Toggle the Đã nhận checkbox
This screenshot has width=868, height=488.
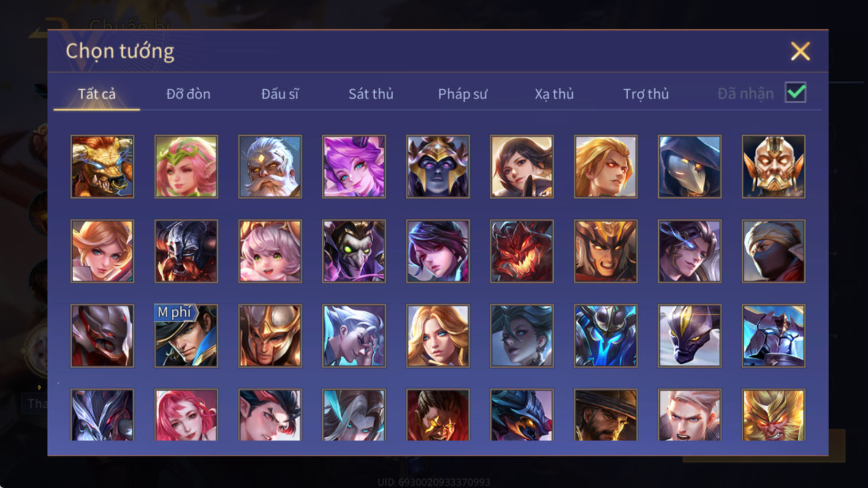[796, 93]
